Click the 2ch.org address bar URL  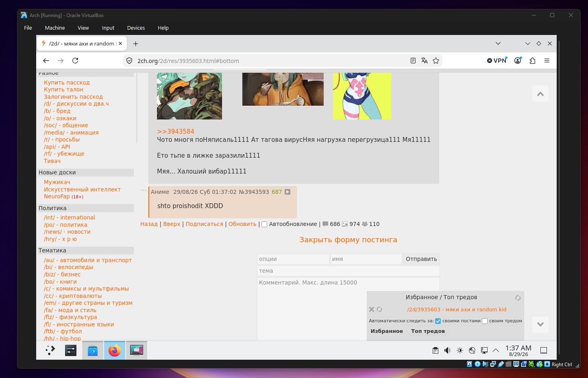188,61
